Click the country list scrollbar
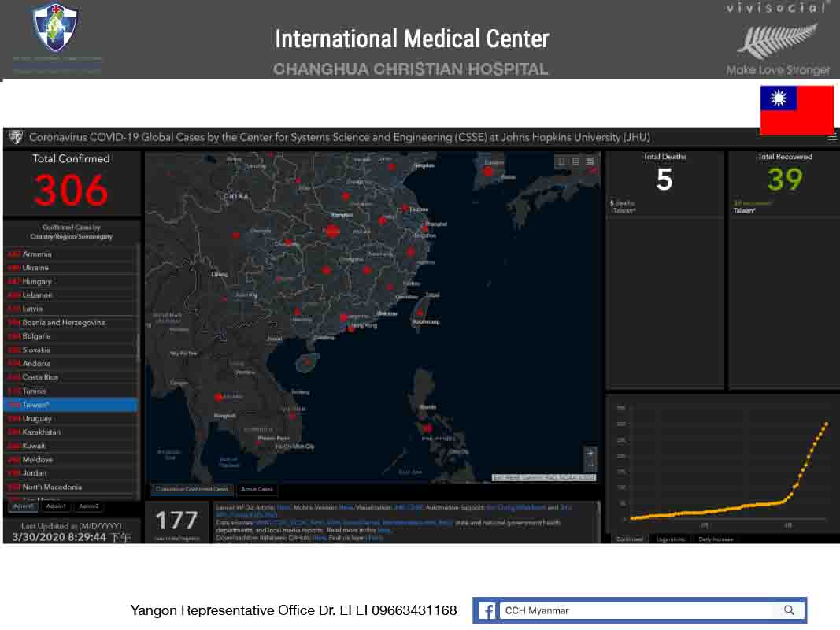 [139, 346]
